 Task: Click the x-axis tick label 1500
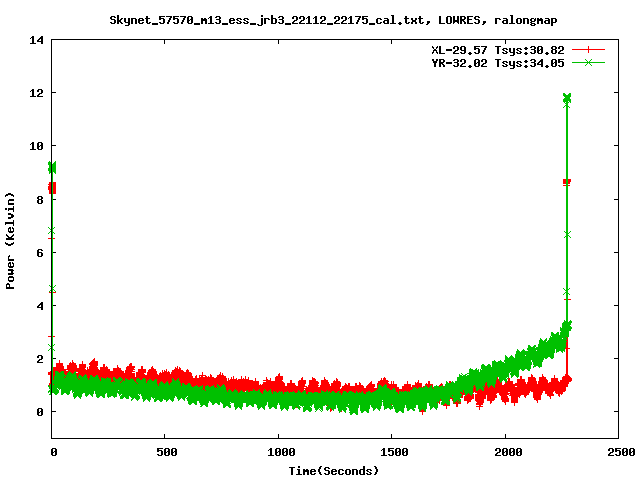click(394, 452)
